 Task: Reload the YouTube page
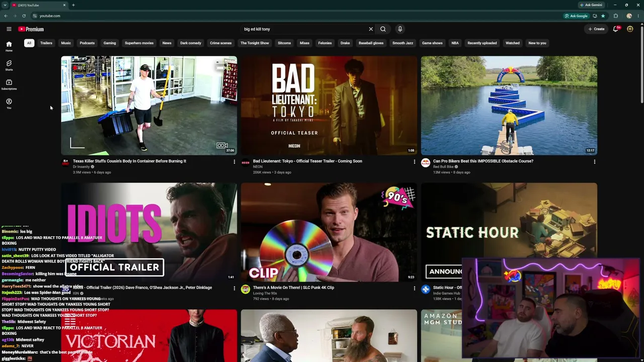coord(24,16)
